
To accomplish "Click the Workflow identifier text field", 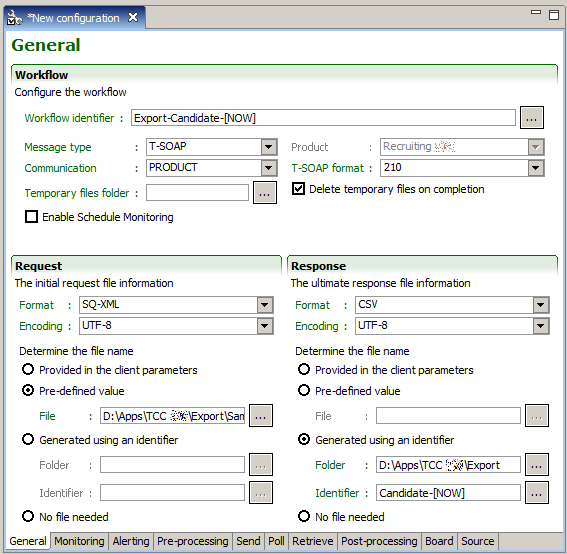I will tap(323, 118).
